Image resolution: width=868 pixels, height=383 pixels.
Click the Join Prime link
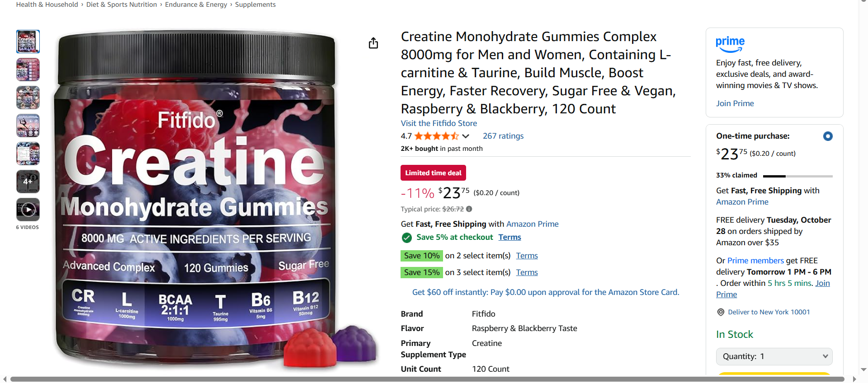735,103
